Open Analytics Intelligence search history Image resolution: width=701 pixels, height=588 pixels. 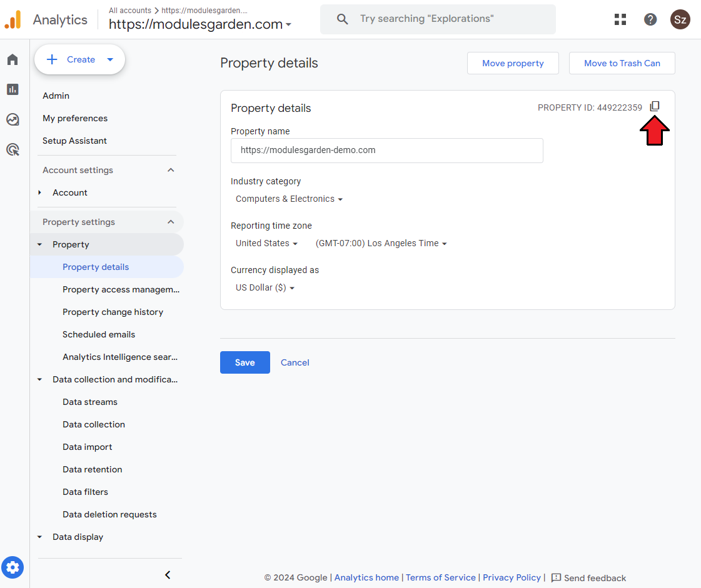pyautogui.click(x=120, y=357)
